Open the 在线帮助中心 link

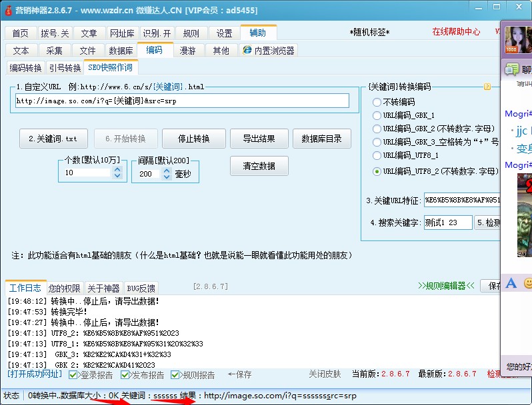tap(456, 32)
